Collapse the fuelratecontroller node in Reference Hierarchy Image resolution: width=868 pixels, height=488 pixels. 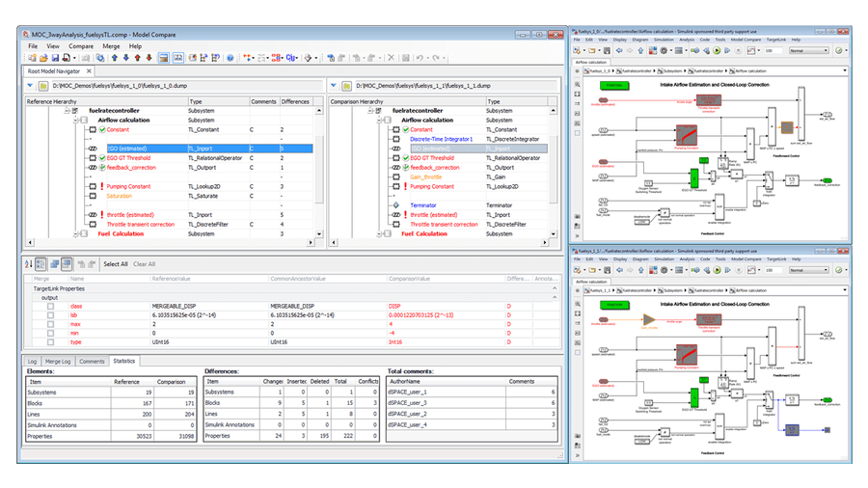(x=67, y=111)
